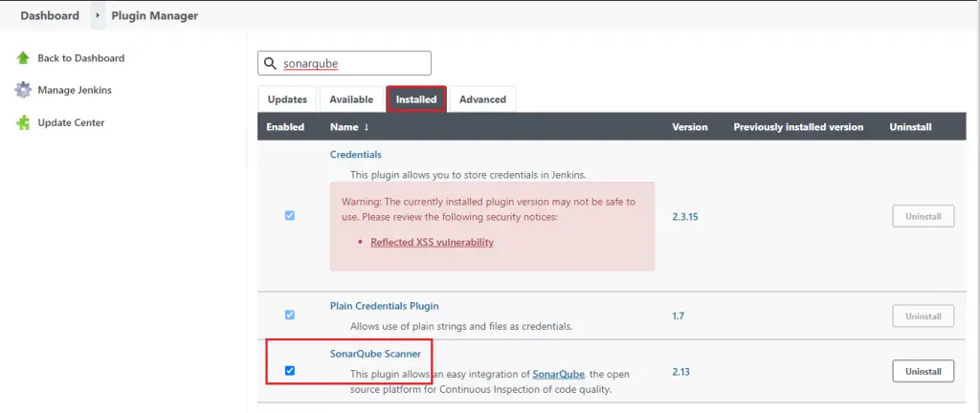Follow the SonarQube link in description

coord(559,375)
